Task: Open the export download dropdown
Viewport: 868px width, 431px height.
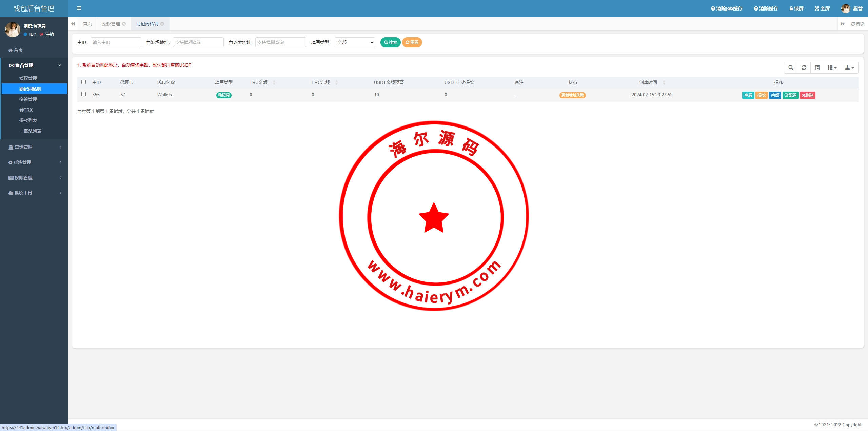Action: 849,68
